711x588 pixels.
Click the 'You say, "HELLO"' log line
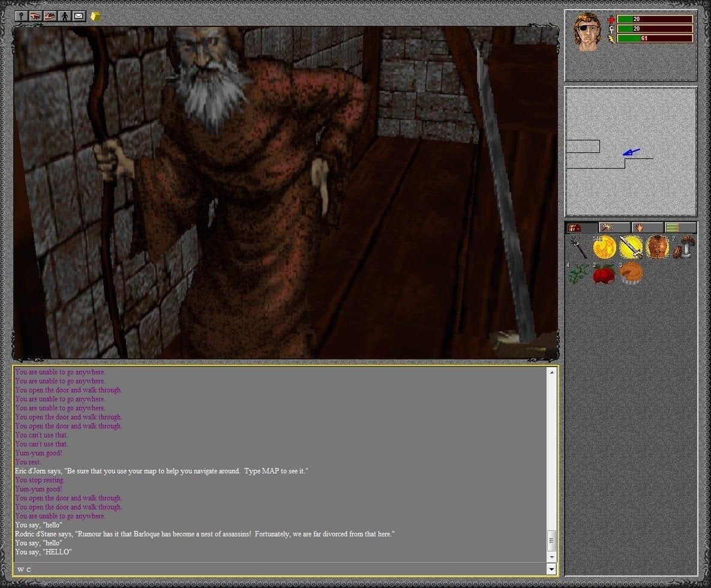coord(44,552)
